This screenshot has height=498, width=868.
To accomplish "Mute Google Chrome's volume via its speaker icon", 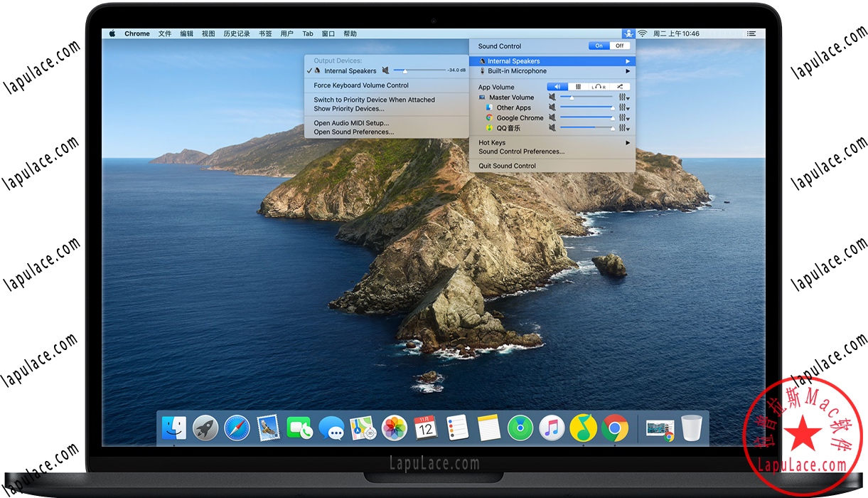I will (x=553, y=117).
